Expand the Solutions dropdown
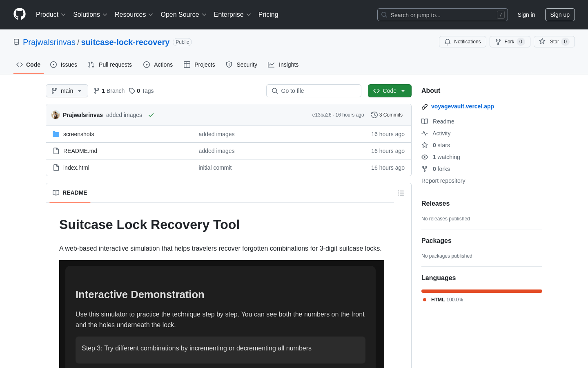 click(90, 15)
